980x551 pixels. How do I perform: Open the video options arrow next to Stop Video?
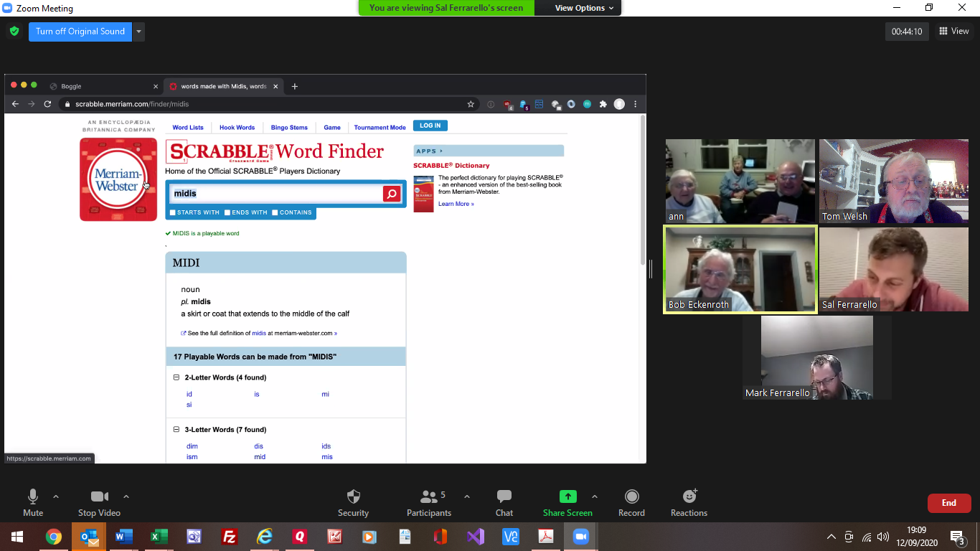click(x=126, y=496)
